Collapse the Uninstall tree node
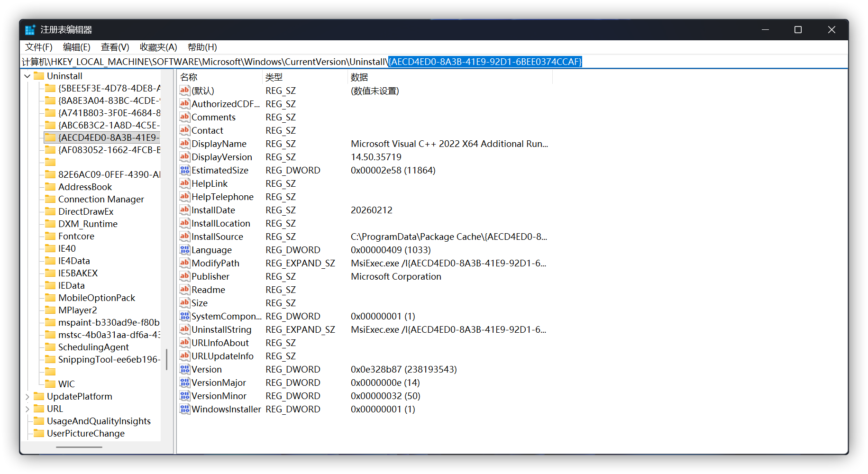868x474 pixels. (x=27, y=76)
